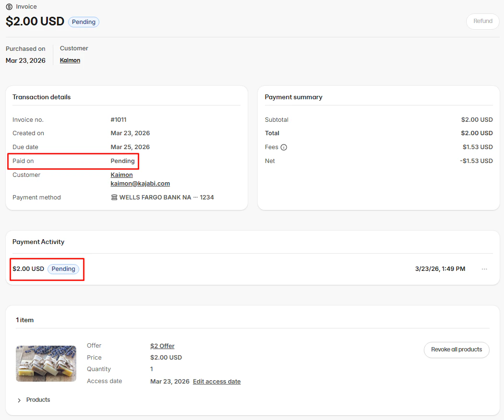The height and width of the screenshot is (420, 504).
Task: Click the Pending badge next to $2.00 USD title
Action: (84, 22)
